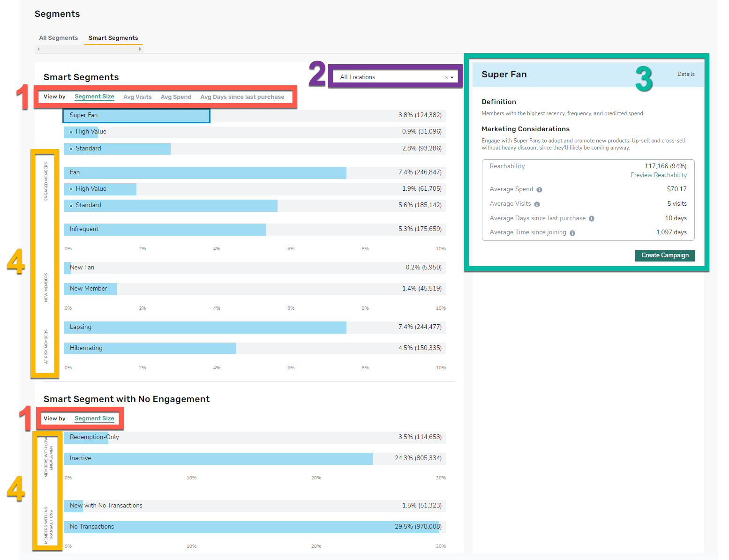
Task: Click info icon beside Average Days since last purchase
Action: click(592, 219)
